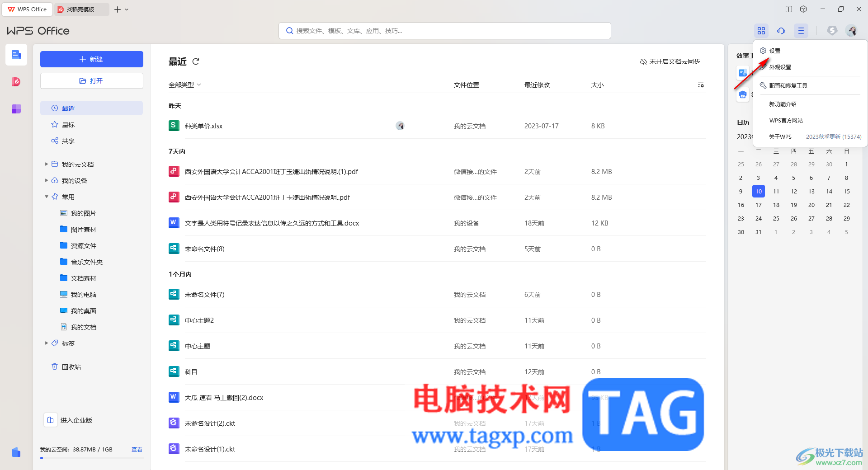Click the new tab plus button
This screenshot has width=868, height=470.
pyautogui.click(x=118, y=9)
